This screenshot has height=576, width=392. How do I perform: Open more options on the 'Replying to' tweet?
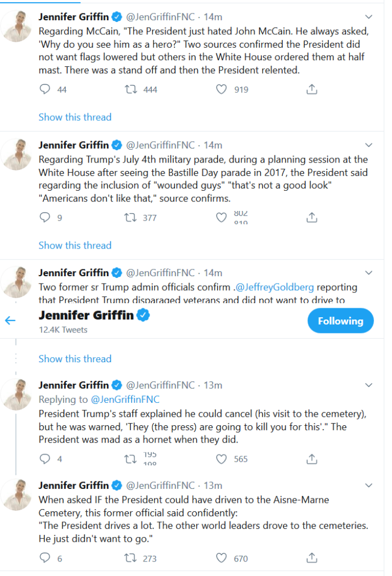[369, 385]
